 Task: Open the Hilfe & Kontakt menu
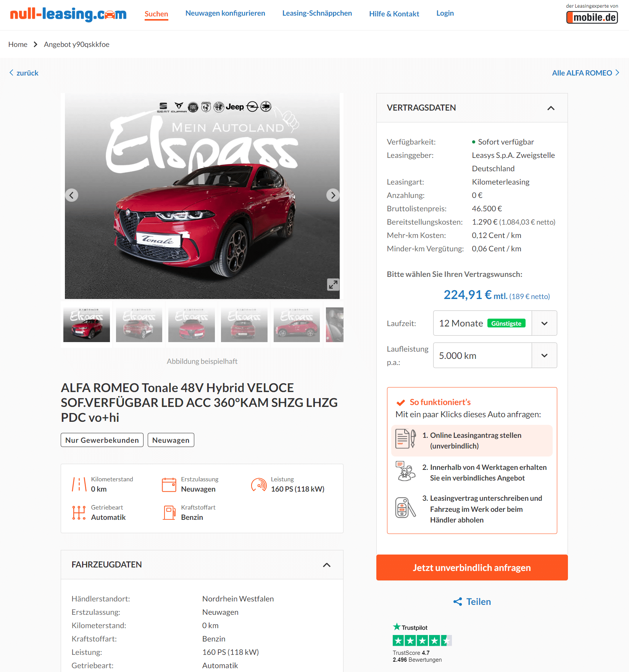[394, 14]
